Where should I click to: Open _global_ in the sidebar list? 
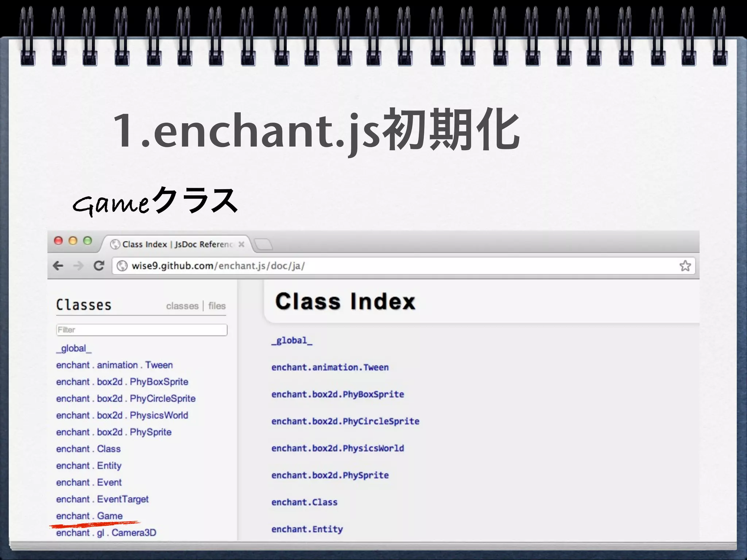point(74,349)
